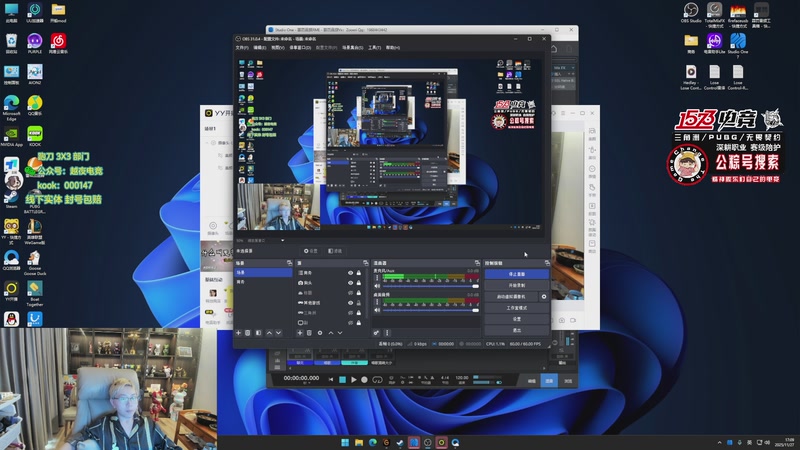
Task: Open NVIDIA App desktop icon
Action: coord(11,136)
